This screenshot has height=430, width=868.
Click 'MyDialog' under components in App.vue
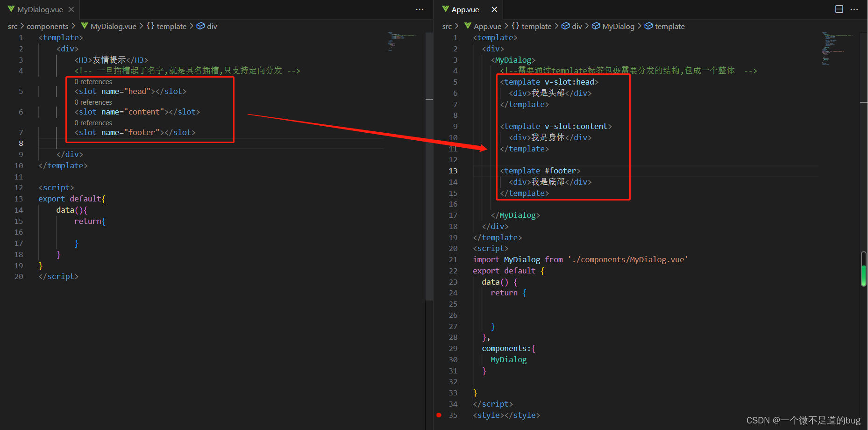pos(509,360)
